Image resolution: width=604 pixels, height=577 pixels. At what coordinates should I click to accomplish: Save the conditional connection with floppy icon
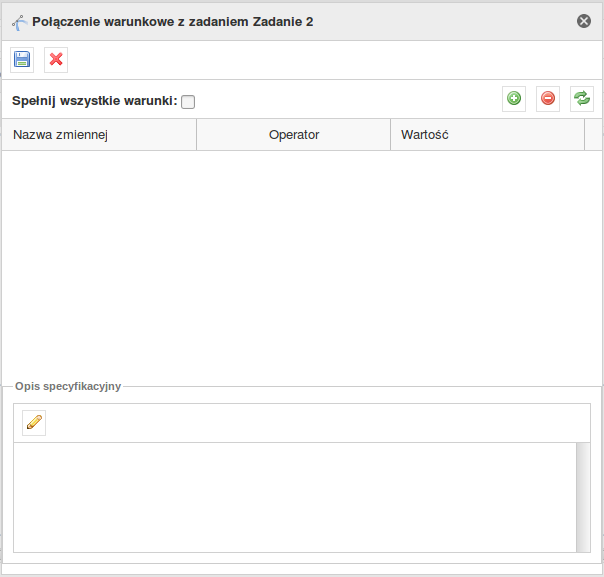[22, 60]
